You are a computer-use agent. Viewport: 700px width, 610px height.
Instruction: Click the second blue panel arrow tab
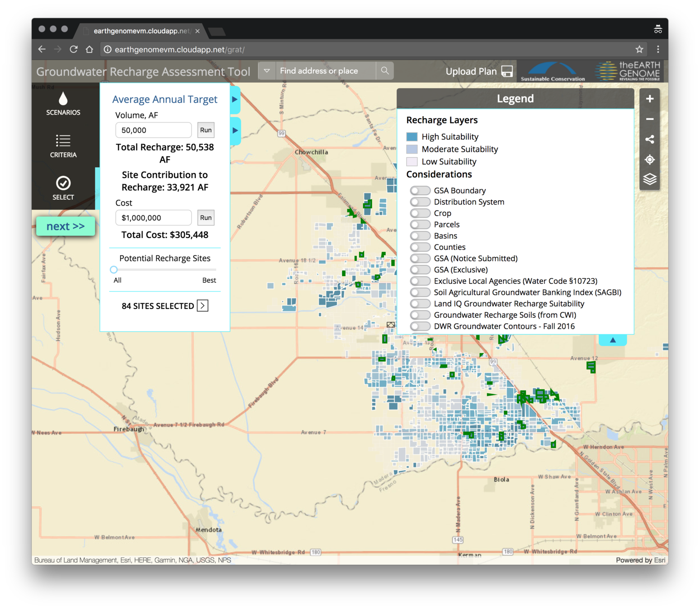[235, 131]
